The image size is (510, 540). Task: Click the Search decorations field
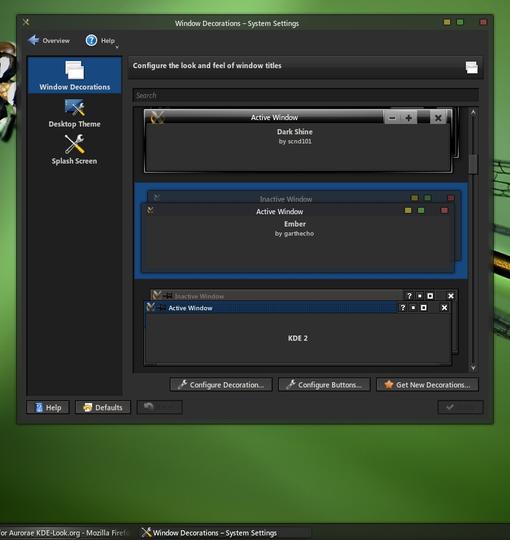point(305,95)
